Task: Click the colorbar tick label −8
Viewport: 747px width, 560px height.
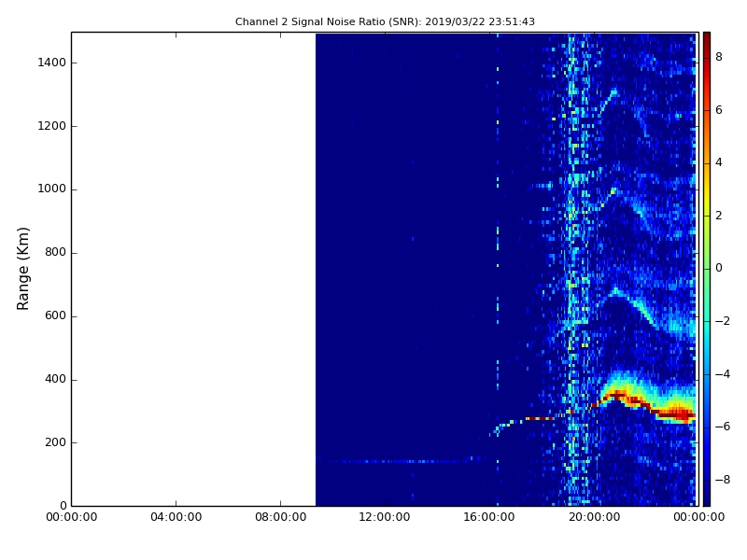Action: point(723,480)
